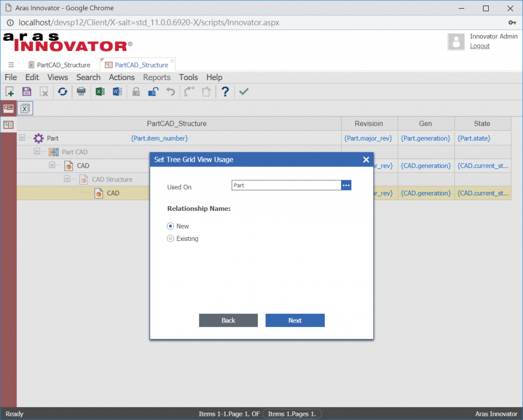
Task: Export to Word via toolbar icon
Action: (x=117, y=91)
